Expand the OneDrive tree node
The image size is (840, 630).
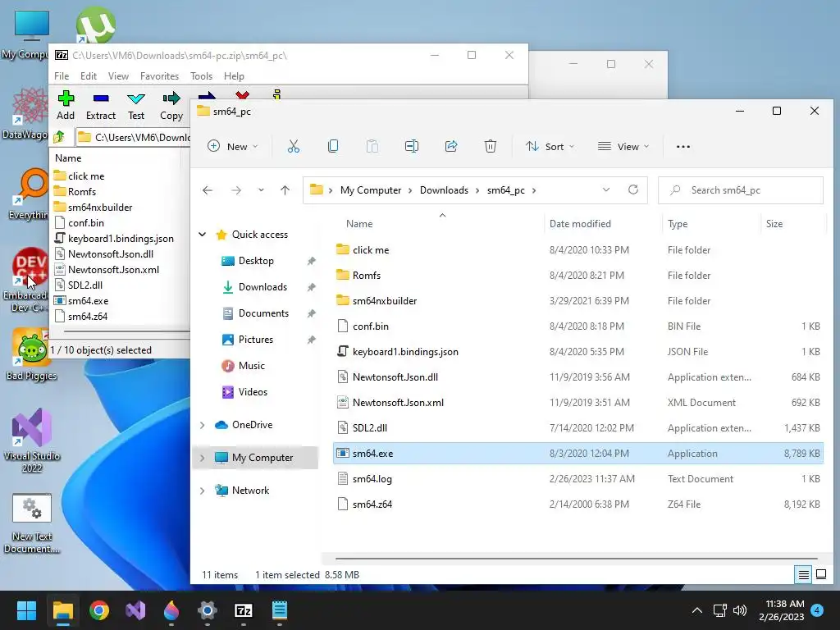[x=203, y=425]
